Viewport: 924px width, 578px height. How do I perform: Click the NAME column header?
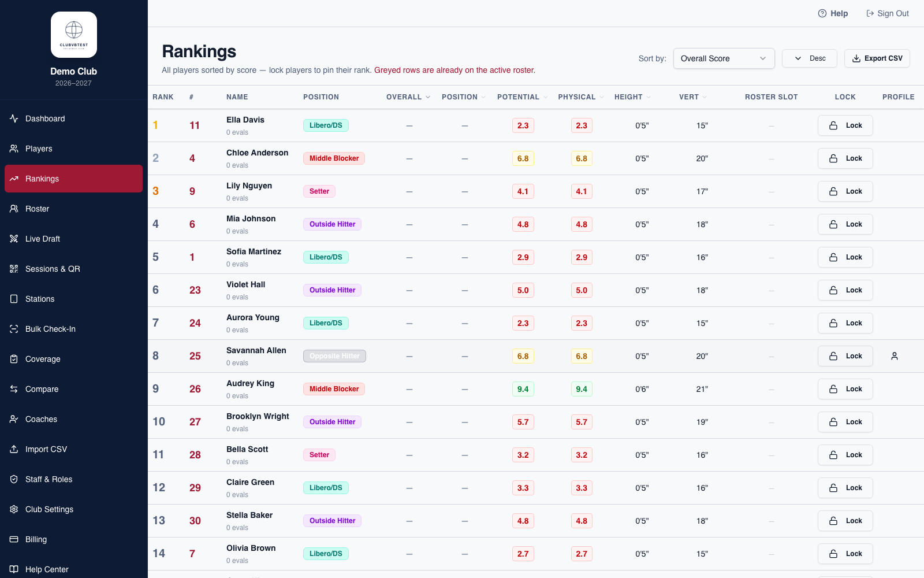coord(237,97)
